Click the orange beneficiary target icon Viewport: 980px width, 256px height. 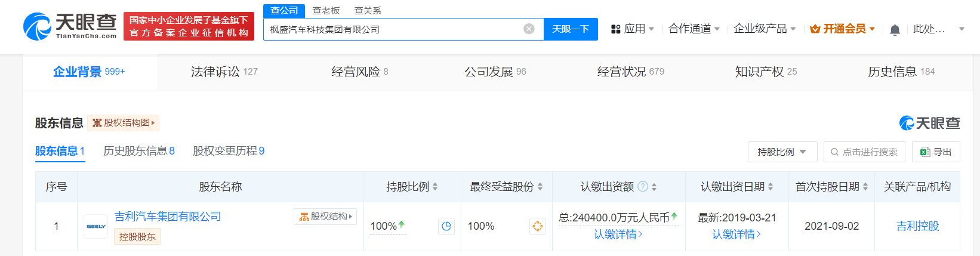tap(537, 226)
